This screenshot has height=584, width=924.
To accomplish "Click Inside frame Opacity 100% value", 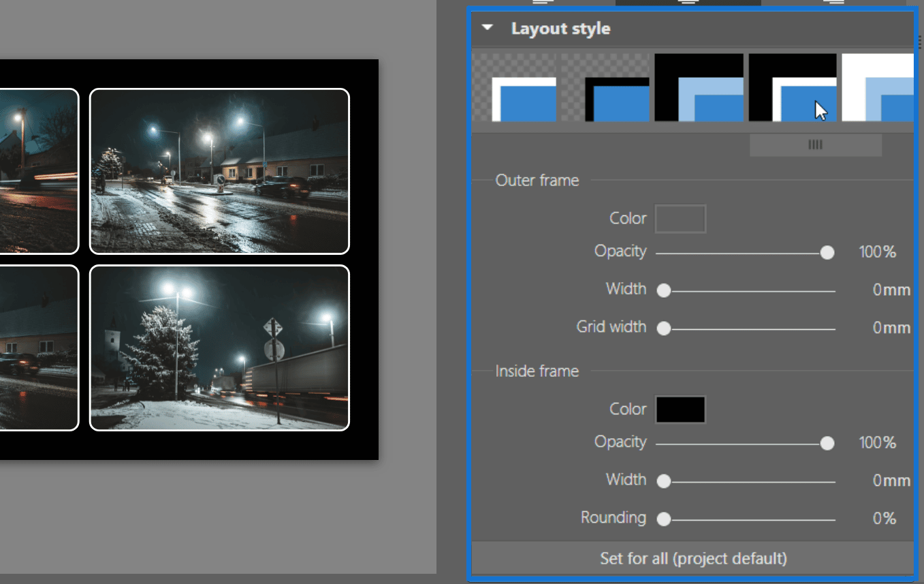I will tap(878, 443).
